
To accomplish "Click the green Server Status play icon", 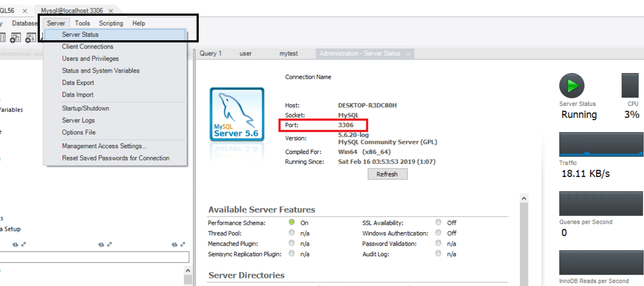I will [572, 86].
